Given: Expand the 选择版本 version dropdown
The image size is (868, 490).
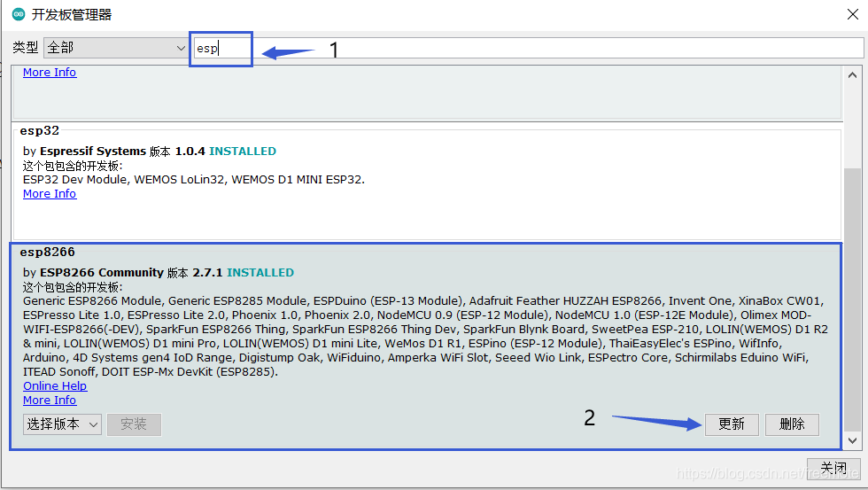Looking at the screenshot, I should (62, 424).
